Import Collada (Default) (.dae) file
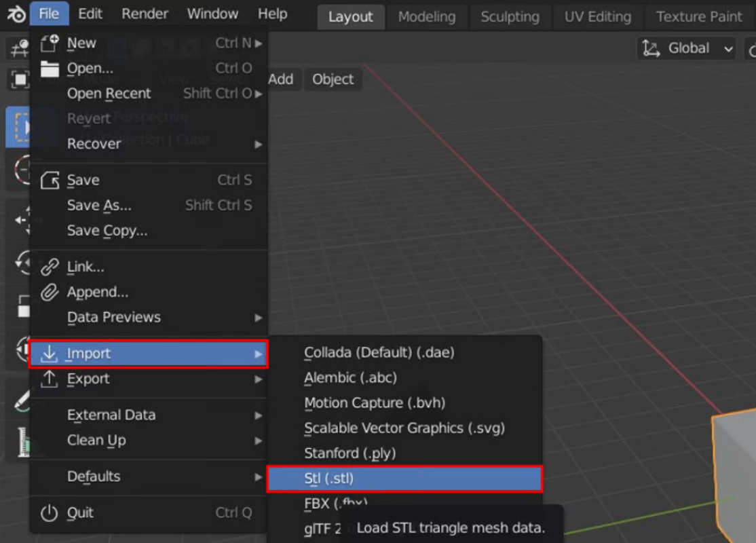The width and height of the screenshot is (756, 543). click(x=405, y=352)
